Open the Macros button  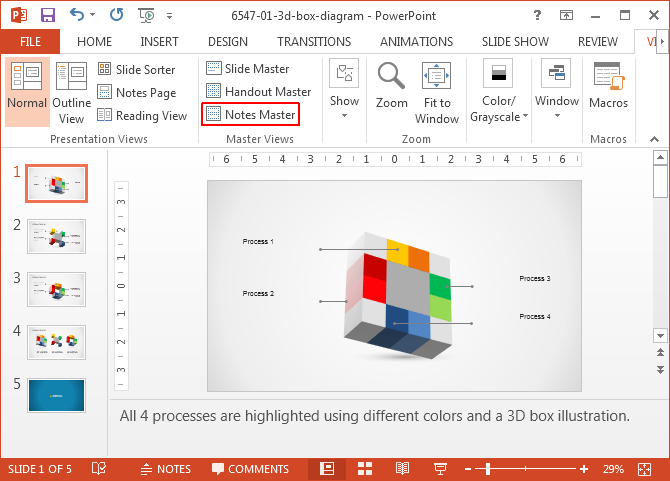pos(608,85)
